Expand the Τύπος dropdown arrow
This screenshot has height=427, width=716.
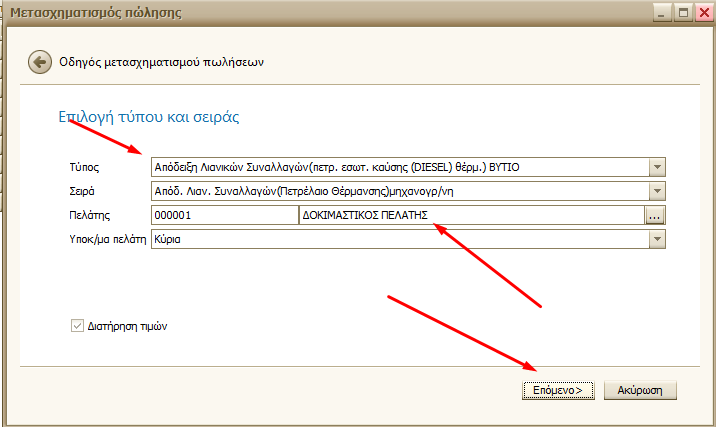point(656,167)
